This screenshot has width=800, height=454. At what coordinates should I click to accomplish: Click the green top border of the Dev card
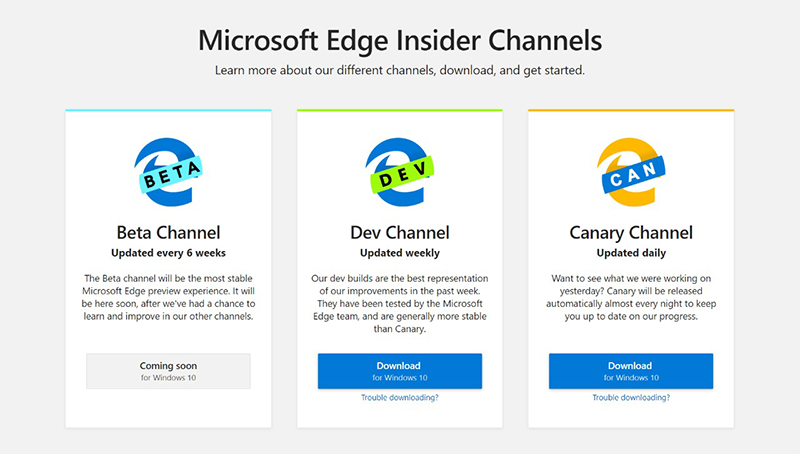[x=399, y=110]
